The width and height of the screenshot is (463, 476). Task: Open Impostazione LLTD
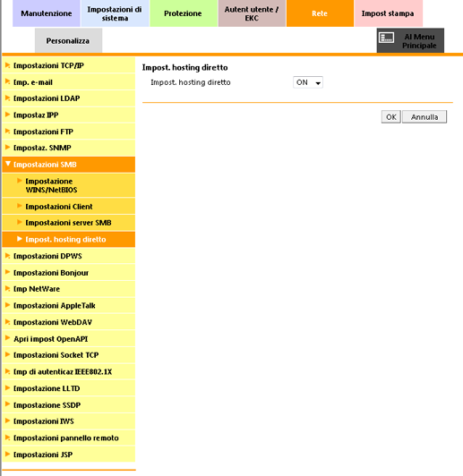(69, 388)
